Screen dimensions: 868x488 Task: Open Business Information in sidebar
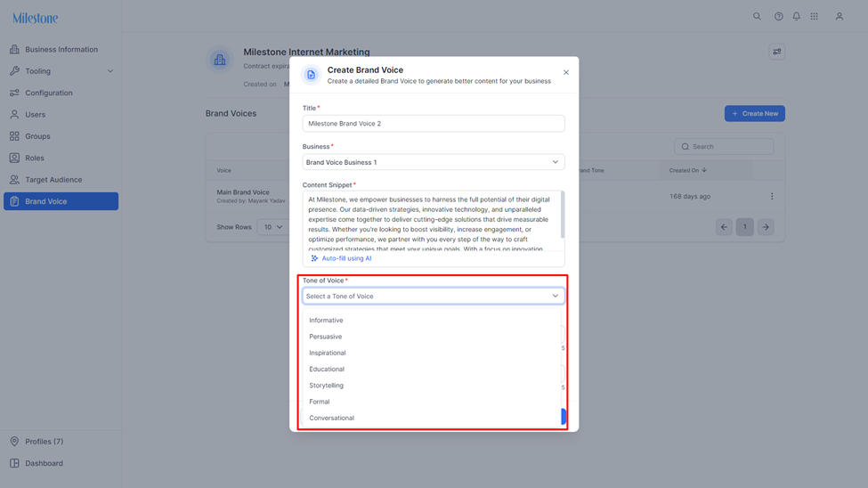coord(61,49)
